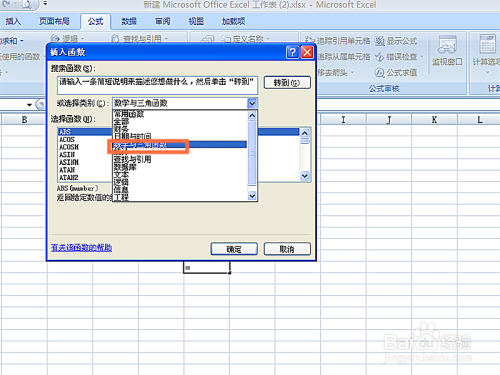Confirm with the 确定 button
This screenshot has width=500, height=375.
(x=234, y=249)
